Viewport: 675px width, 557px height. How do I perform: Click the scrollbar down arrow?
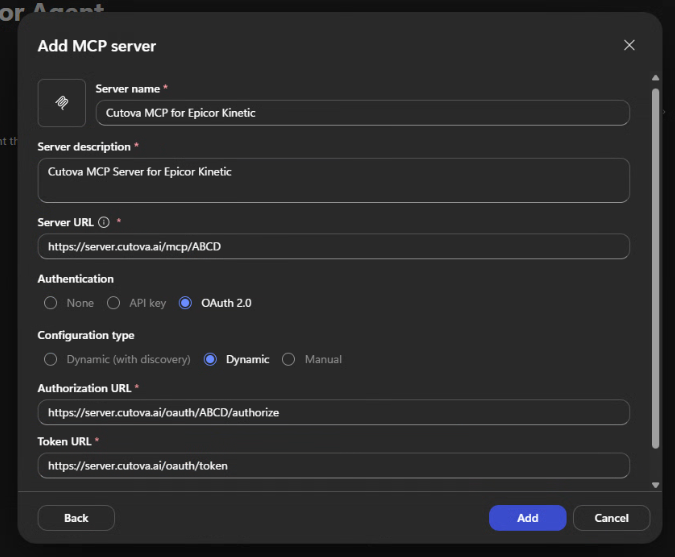click(x=655, y=485)
